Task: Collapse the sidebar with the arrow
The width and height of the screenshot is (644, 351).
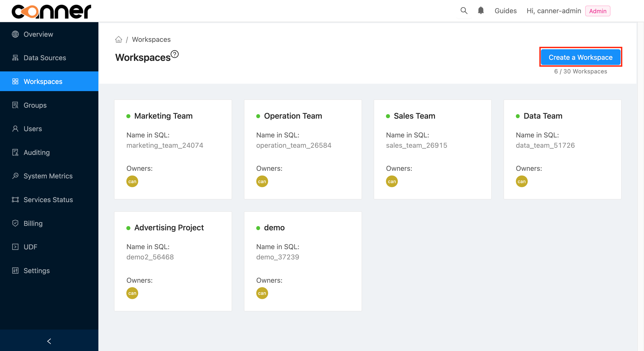Action: (49, 341)
